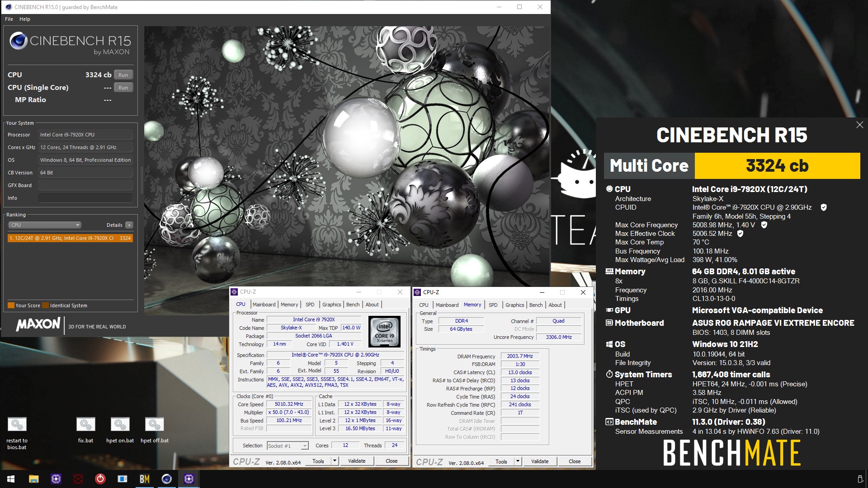Open the Windows Start menu
Screen dimensions: 868x488
(11, 479)
